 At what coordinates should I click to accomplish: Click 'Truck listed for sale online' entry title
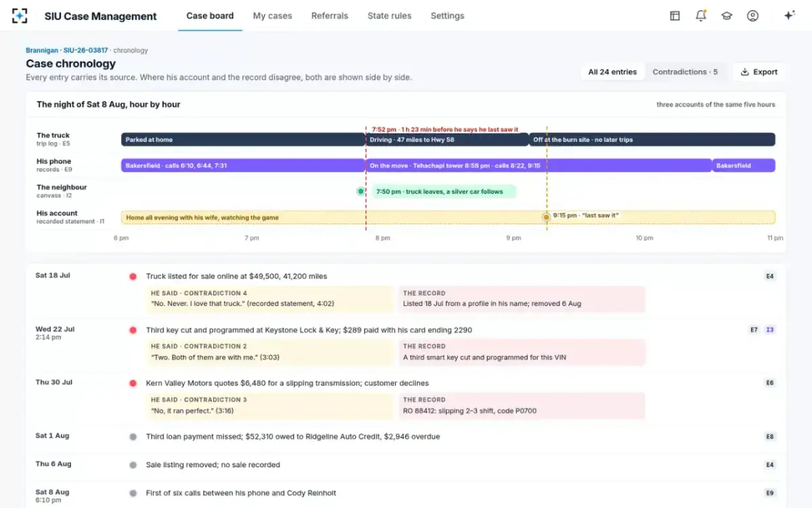237,276
